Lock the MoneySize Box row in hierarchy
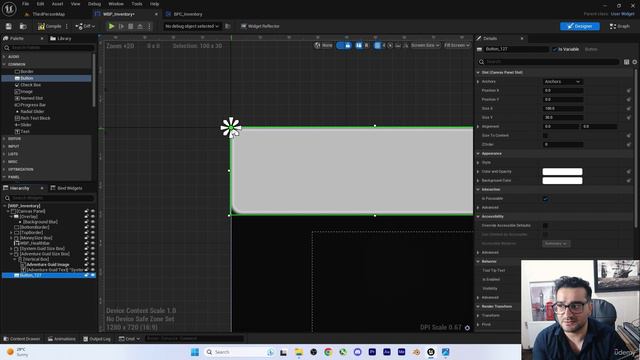Screen dimensions: 640x360 87,238
